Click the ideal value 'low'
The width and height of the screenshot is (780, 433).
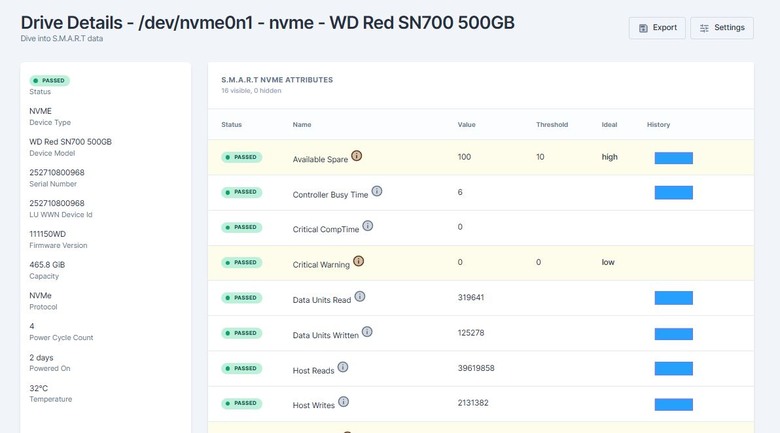click(x=608, y=262)
